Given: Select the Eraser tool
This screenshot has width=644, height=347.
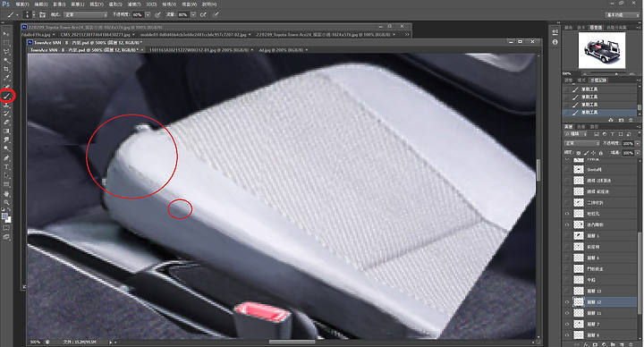Looking at the screenshot, I should click(x=6, y=123).
